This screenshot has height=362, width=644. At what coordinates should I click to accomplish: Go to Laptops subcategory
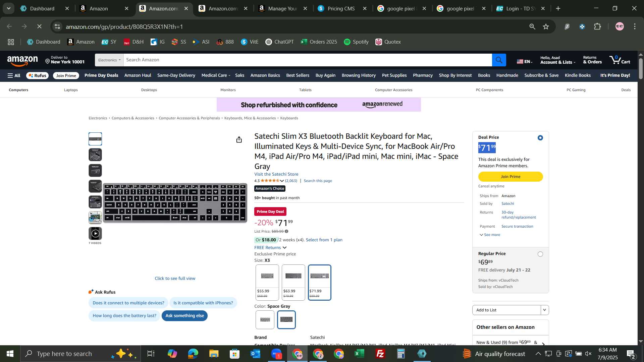[71, 90]
